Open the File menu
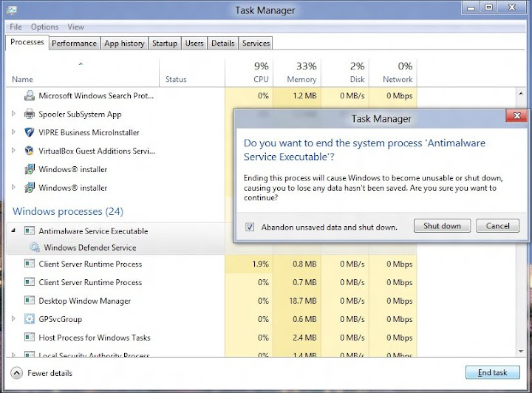This screenshot has height=393, width=532. point(16,27)
